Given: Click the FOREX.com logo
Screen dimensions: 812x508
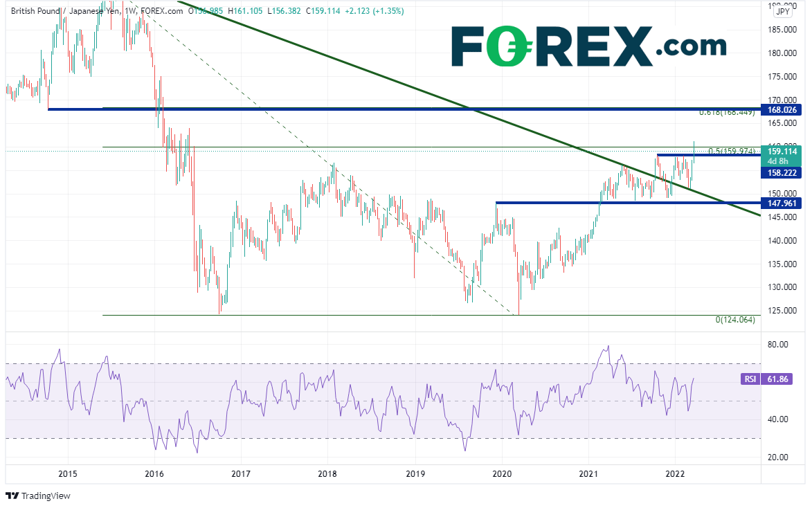Looking at the screenshot, I should (588, 46).
